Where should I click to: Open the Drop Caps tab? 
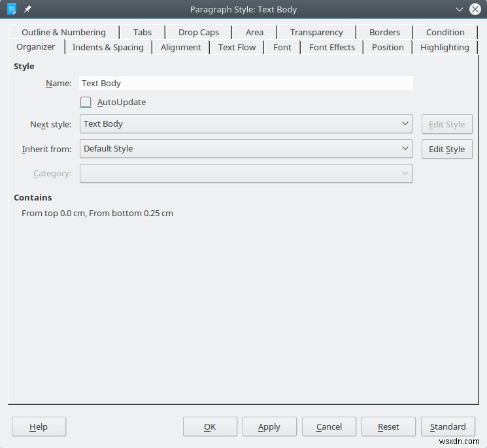(x=199, y=32)
